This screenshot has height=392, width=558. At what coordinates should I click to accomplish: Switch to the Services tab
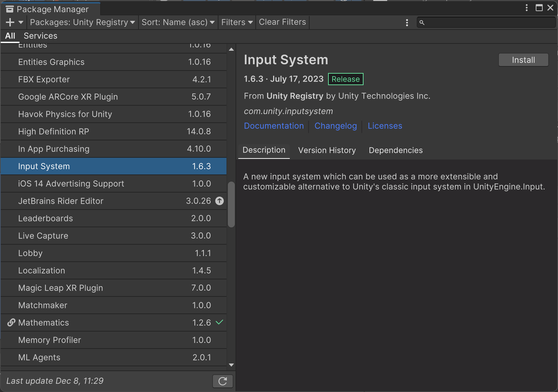click(40, 36)
